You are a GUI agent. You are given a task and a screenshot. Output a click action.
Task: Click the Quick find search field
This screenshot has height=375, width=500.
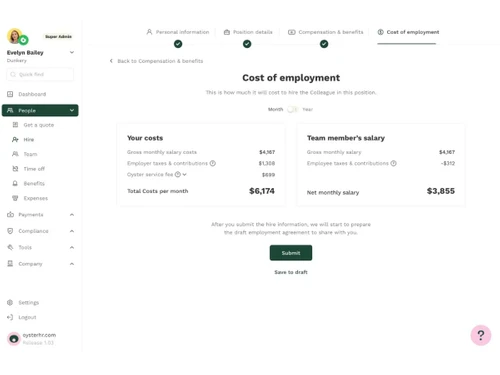click(x=40, y=74)
